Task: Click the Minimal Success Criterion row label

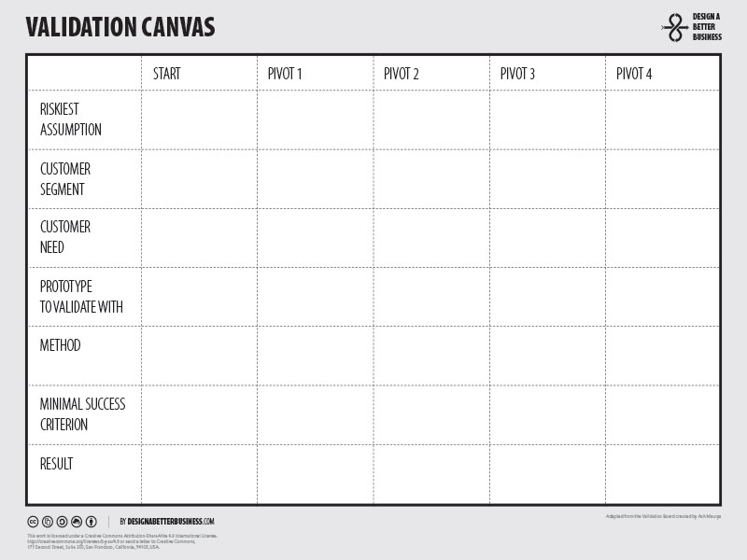Action: point(82,414)
